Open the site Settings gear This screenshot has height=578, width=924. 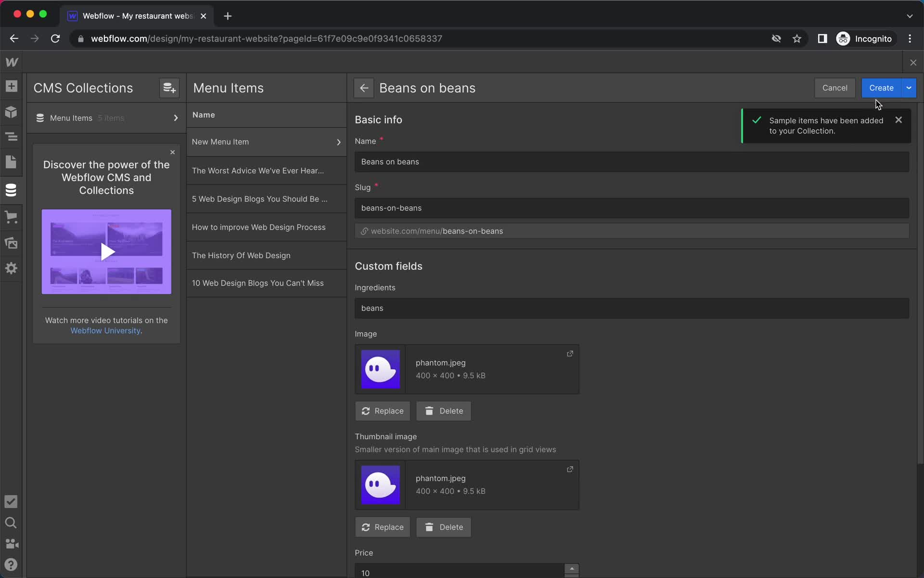11,268
